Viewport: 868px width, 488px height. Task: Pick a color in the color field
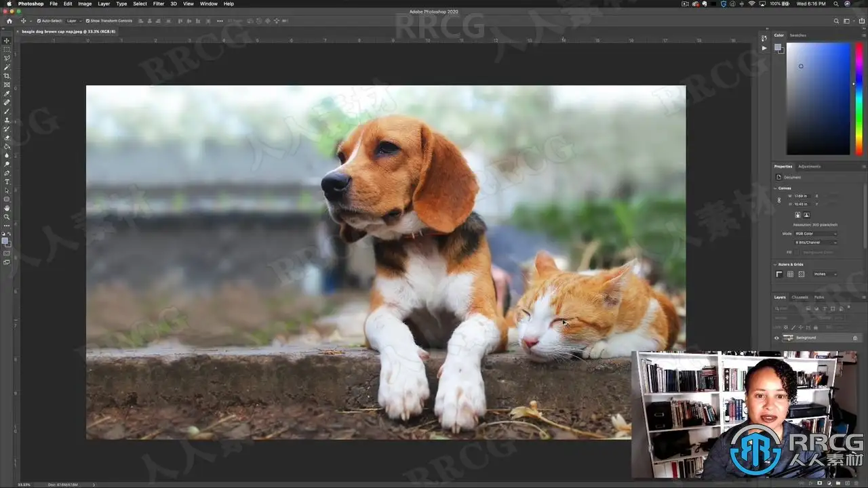tap(818, 98)
